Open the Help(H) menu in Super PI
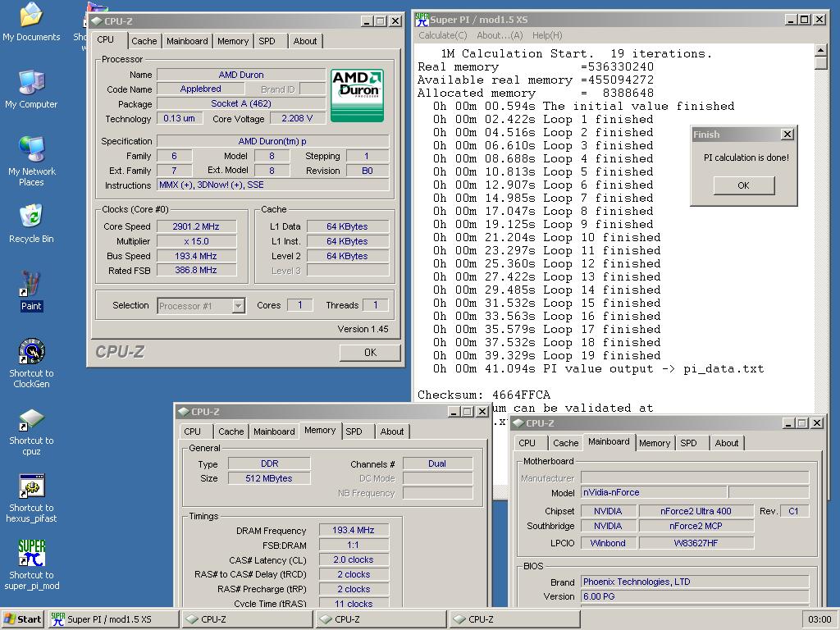The image size is (840, 630). (547, 35)
